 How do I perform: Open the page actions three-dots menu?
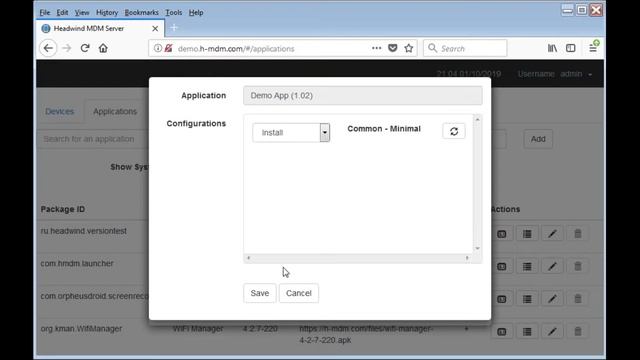click(x=376, y=48)
